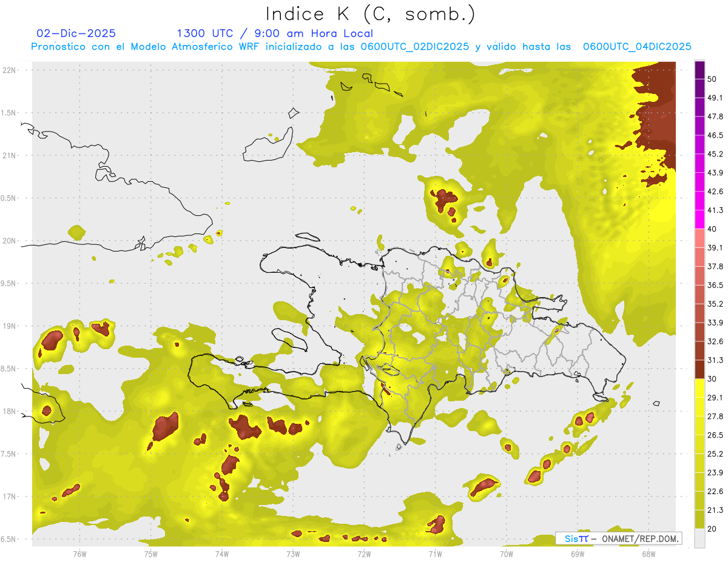Click the bright yellow colorbar segment between 29.1 and 30
This screenshot has width=728, height=562.
click(x=699, y=388)
